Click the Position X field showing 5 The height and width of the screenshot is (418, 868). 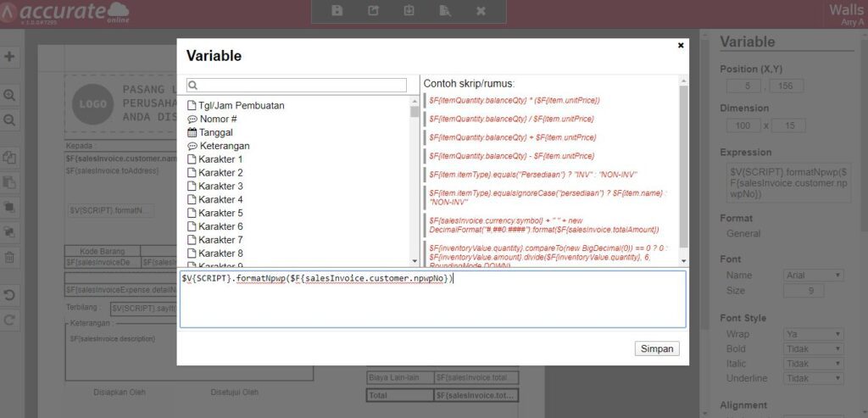point(743,86)
